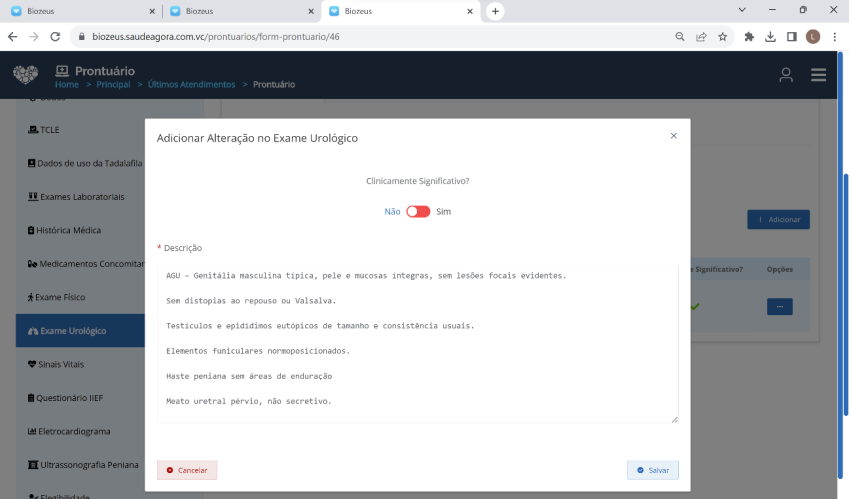The width and height of the screenshot is (852, 499).
Task: Close the Adicionar Alteração dialog with X
Action: pyautogui.click(x=673, y=136)
